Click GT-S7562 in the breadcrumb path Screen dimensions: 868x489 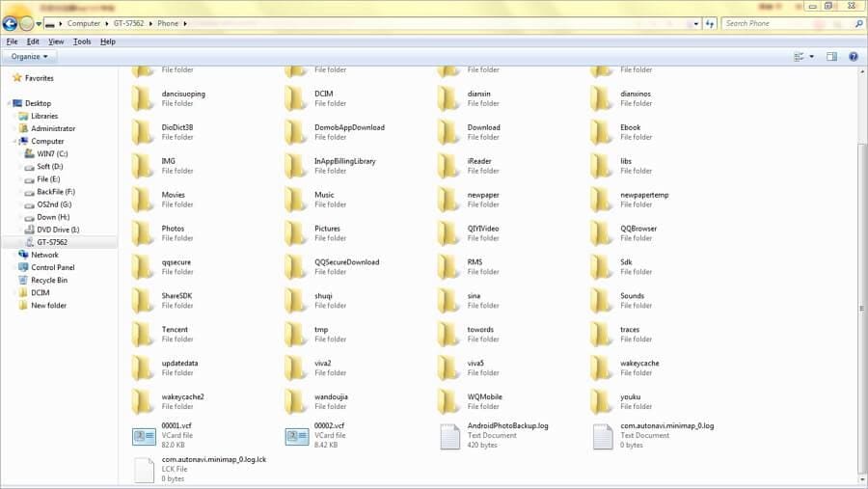coord(128,24)
